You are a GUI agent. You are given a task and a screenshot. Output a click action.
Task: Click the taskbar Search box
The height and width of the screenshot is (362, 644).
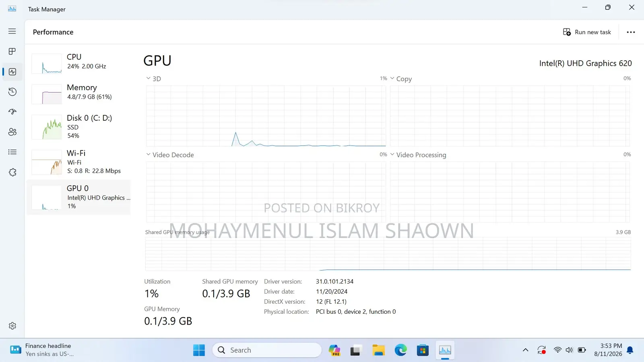point(267,350)
